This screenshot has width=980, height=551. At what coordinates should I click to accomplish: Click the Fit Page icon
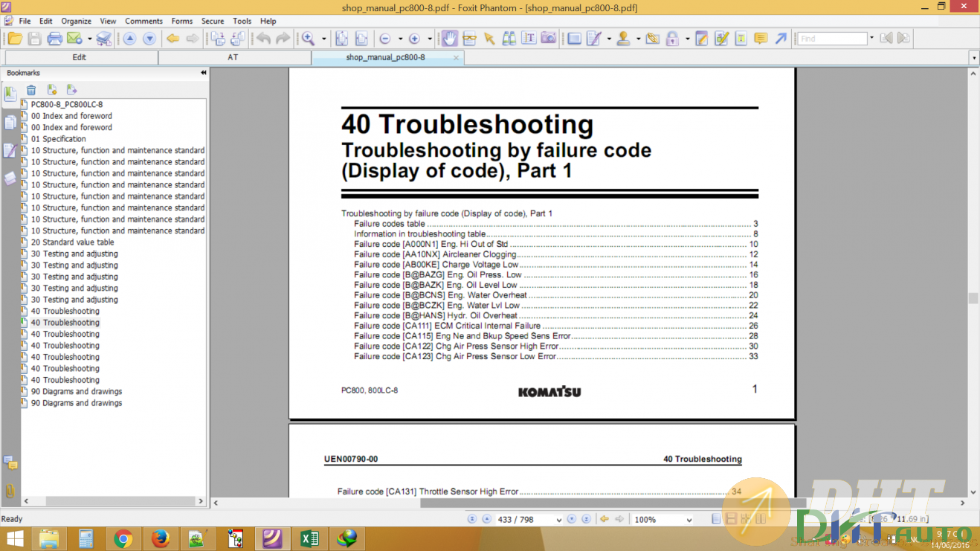coord(342,39)
